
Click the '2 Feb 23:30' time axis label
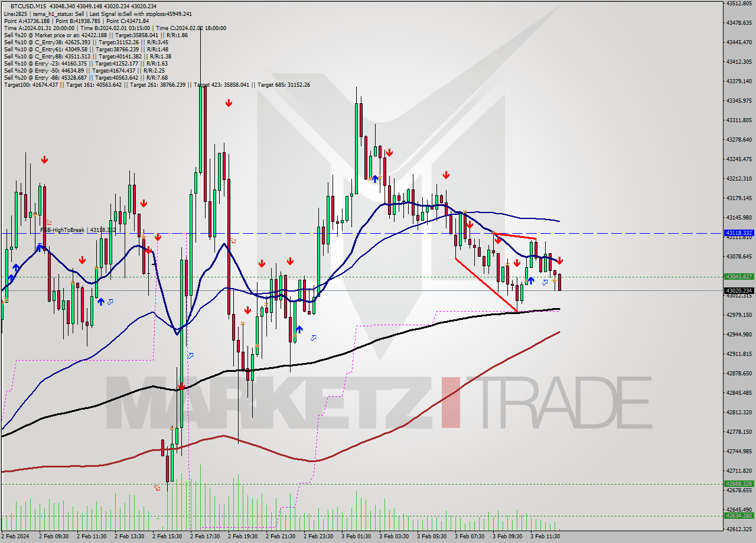tap(318, 537)
